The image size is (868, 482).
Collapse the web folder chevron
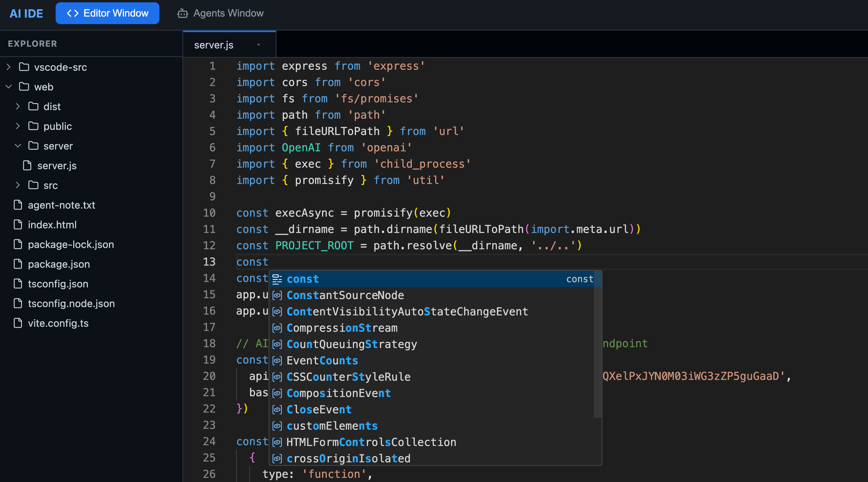click(x=9, y=87)
